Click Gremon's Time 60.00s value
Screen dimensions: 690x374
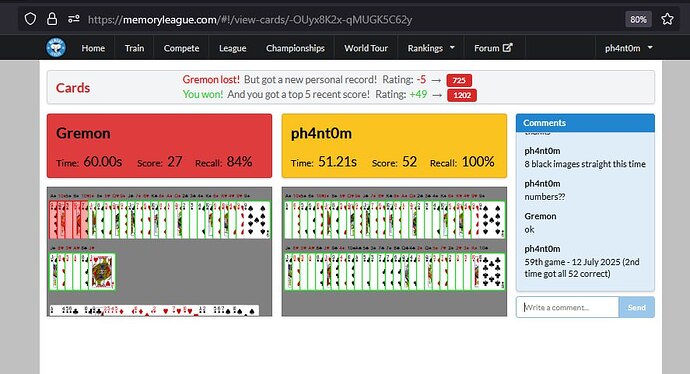point(103,161)
